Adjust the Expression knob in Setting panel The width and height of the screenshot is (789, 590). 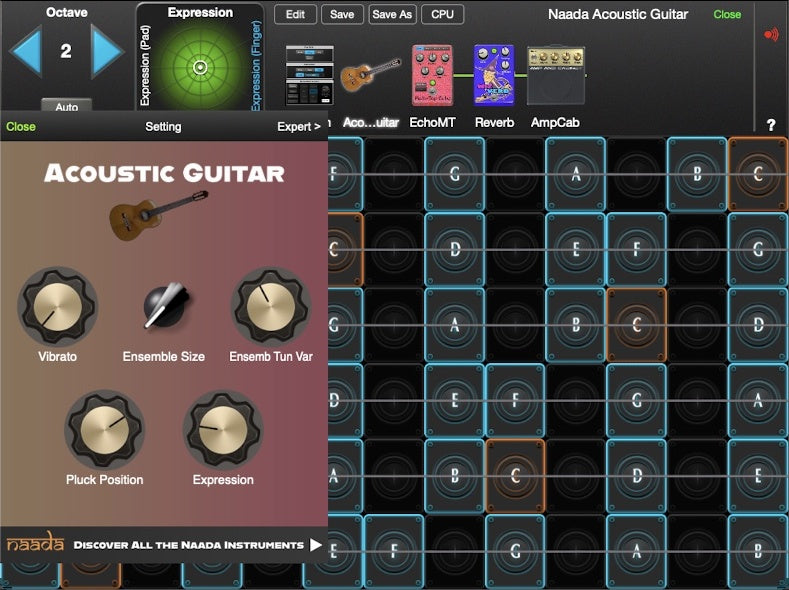point(223,430)
